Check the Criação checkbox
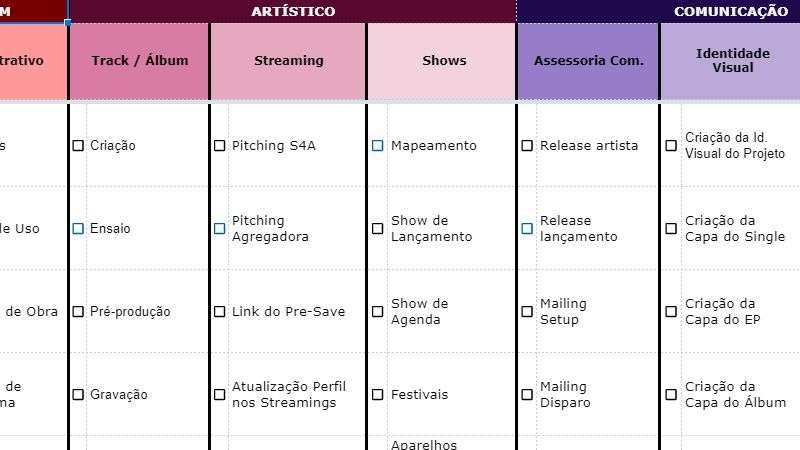The image size is (800, 450). click(78, 146)
